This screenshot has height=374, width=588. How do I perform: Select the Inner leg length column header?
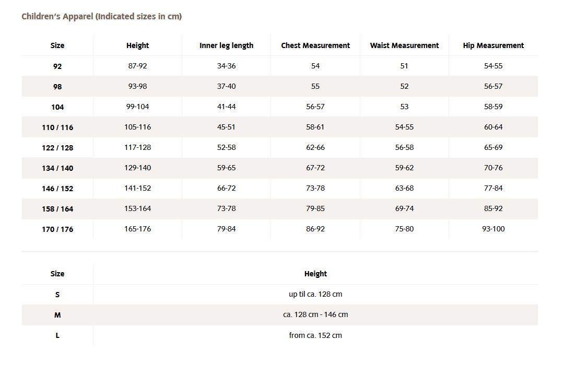pos(226,45)
